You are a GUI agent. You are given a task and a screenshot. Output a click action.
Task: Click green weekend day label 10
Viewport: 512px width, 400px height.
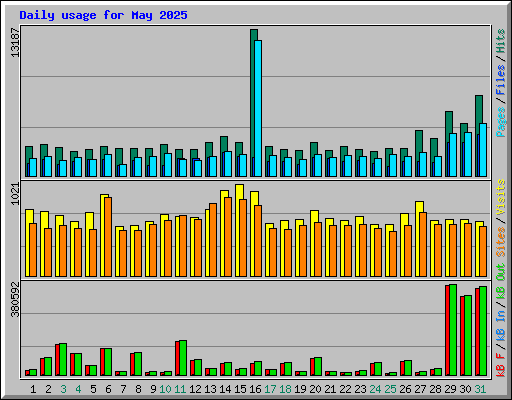[165, 389]
